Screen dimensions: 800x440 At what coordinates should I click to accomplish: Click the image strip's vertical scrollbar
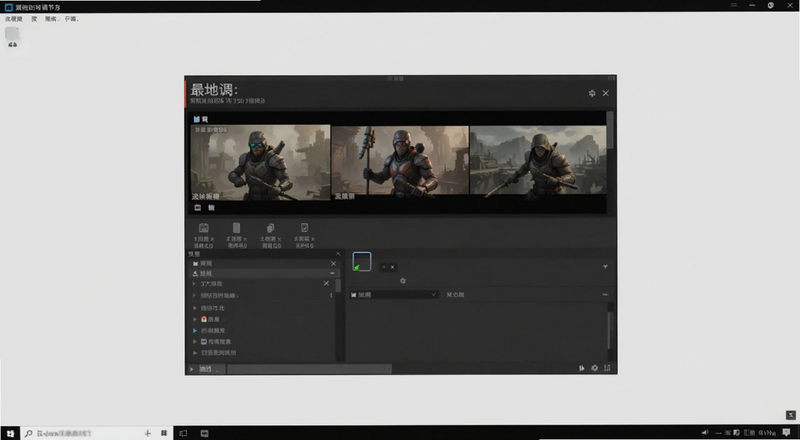tap(610, 131)
